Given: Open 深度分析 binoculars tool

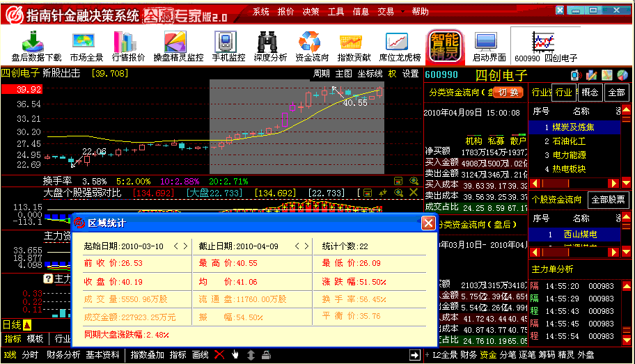Looking at the screenshot, I should 270,47.
